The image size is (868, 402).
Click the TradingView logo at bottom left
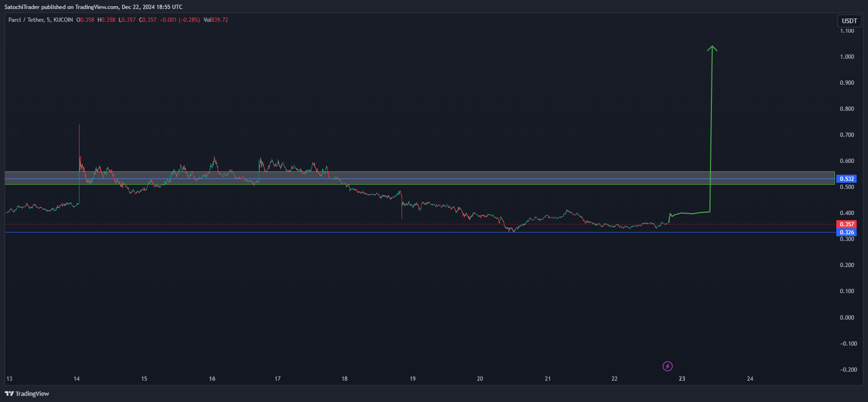coord(27,393)
